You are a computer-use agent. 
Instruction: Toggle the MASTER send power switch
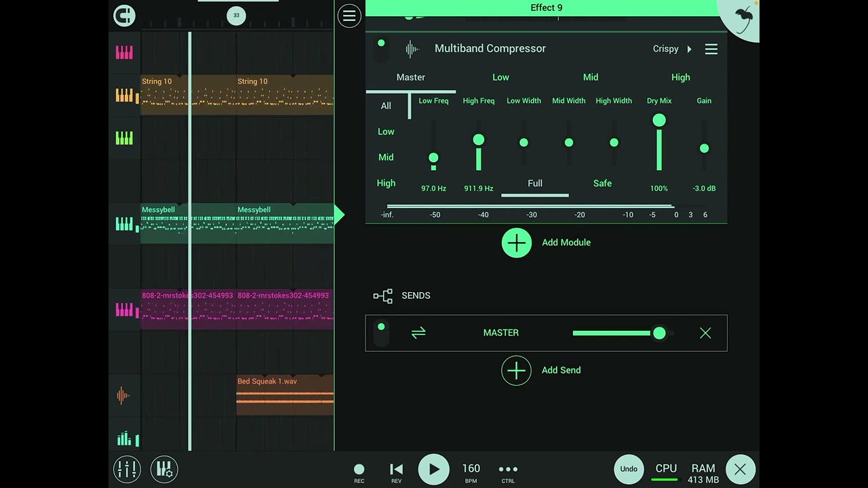381,333
